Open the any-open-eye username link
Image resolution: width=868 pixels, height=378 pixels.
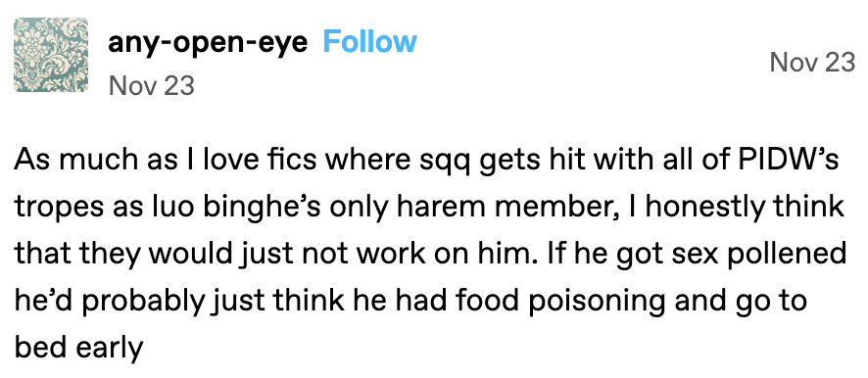coord(208,43)
